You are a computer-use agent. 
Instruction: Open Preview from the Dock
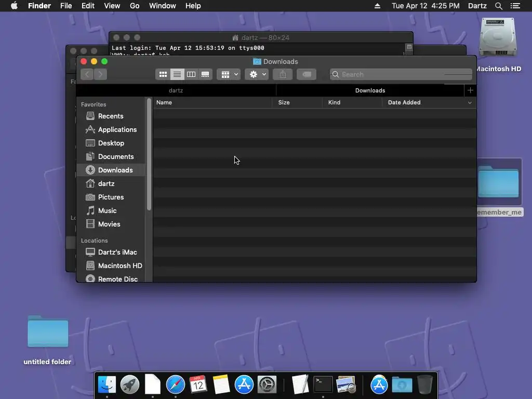pyautogui.click(x=345, y=385)
